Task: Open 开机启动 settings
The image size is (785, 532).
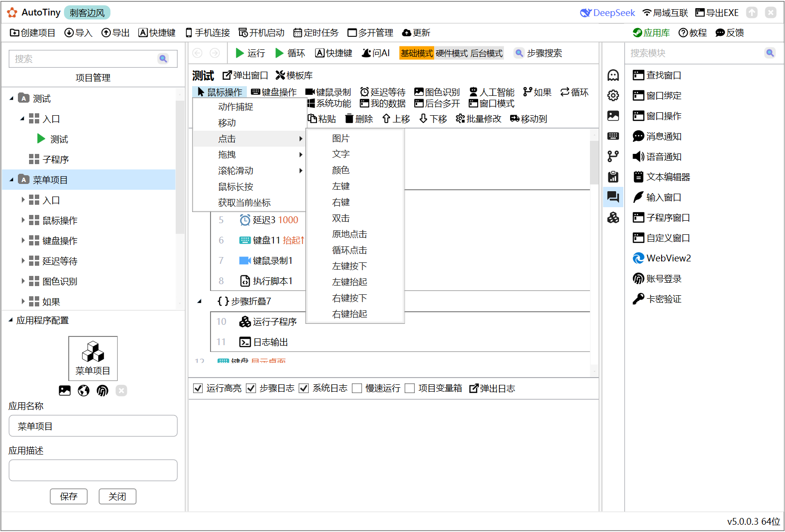Action: 261,32
